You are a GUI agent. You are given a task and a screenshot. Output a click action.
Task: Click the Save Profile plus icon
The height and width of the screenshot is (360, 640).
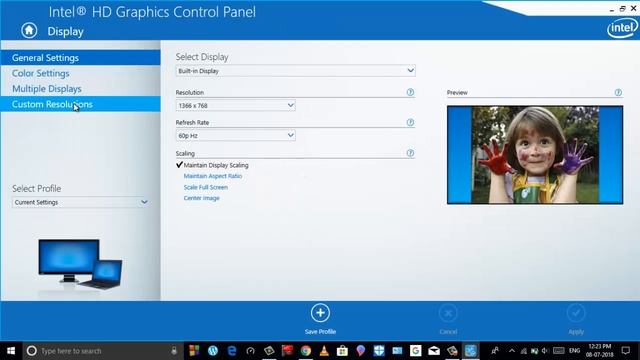tap(320, 313)
